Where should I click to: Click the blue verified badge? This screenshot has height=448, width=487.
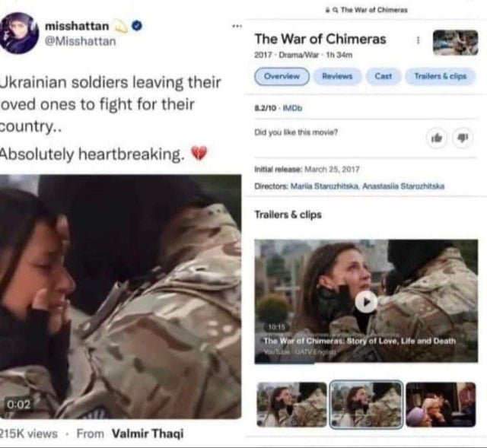pyautogui.click(x=137, y=26)
